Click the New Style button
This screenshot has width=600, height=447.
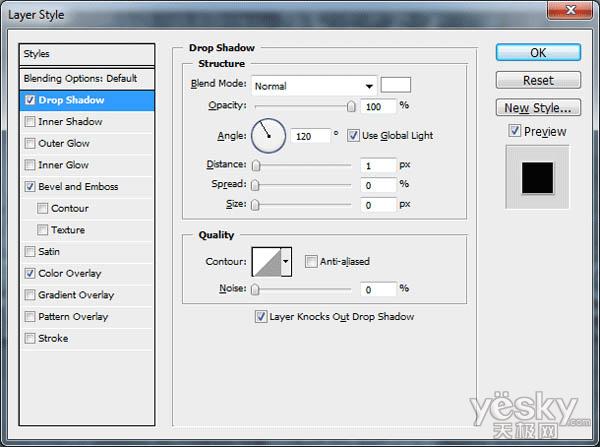point(537,108)
